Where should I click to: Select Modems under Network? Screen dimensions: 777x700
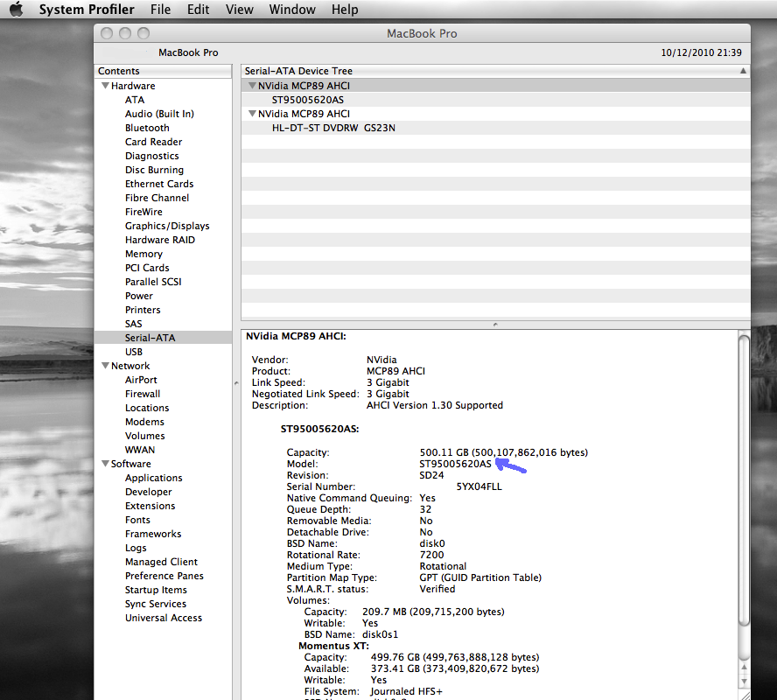[144, 422]
